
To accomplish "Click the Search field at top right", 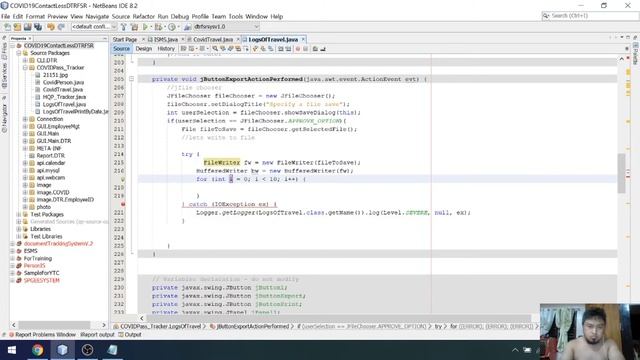I will pos(590,16).
